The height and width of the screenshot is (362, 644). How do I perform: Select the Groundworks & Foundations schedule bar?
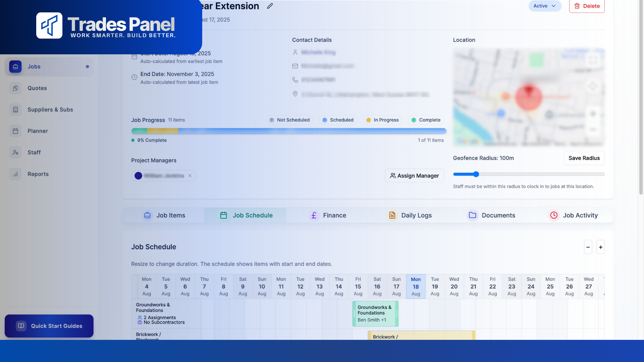click(375, 313)
